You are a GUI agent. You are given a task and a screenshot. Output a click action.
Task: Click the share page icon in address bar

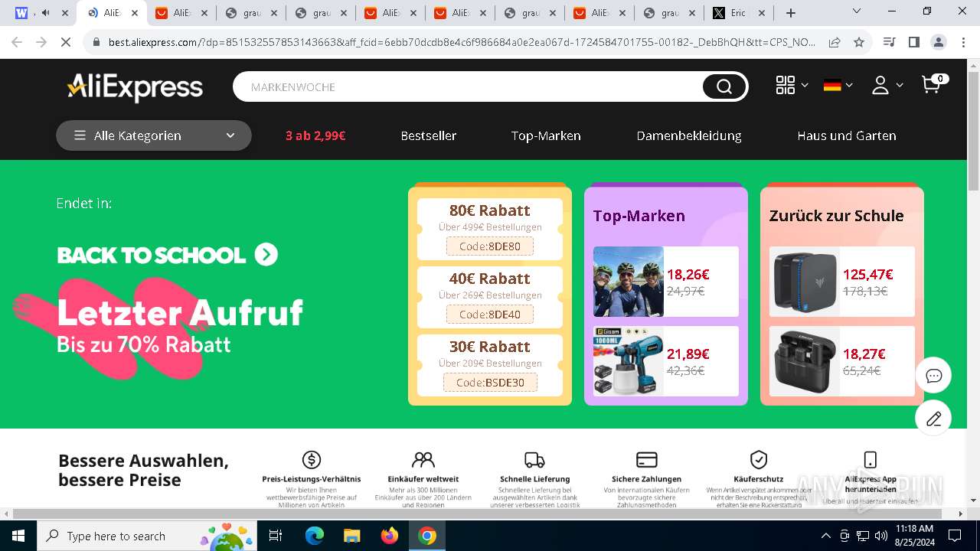pos(835,42)
